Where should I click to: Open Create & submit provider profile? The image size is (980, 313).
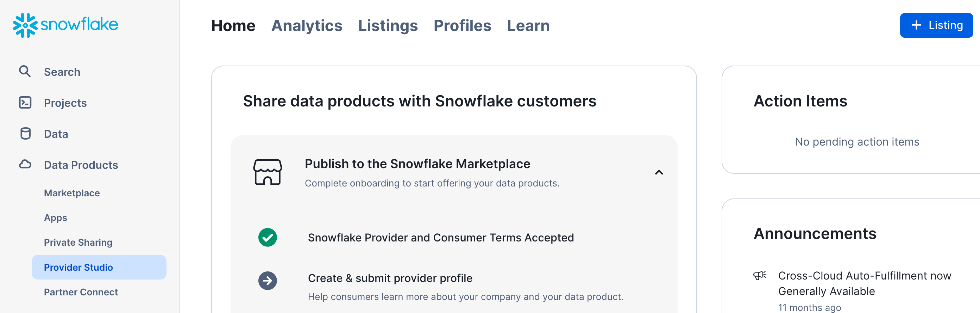(x=390, y=278)
